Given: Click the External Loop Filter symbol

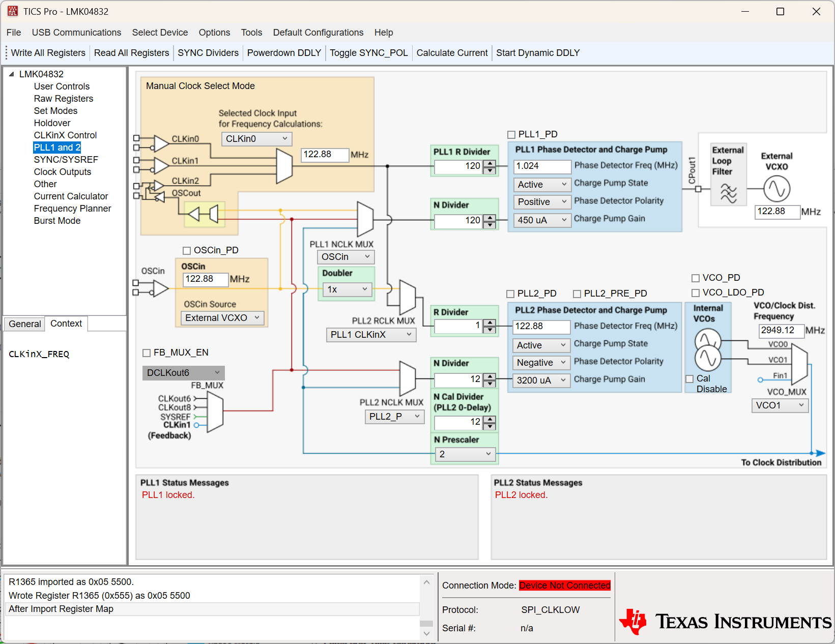Looking at the screenshot, I should coord(728,192).
